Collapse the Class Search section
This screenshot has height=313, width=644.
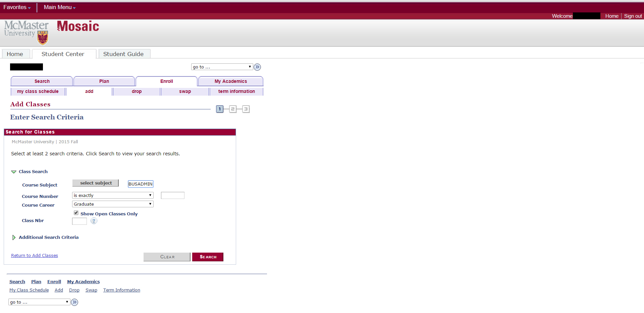(14, 172)
